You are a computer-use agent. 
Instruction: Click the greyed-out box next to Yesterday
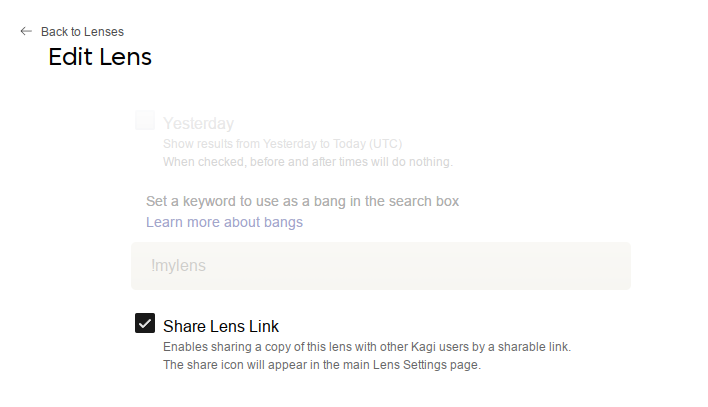point(145,122)
